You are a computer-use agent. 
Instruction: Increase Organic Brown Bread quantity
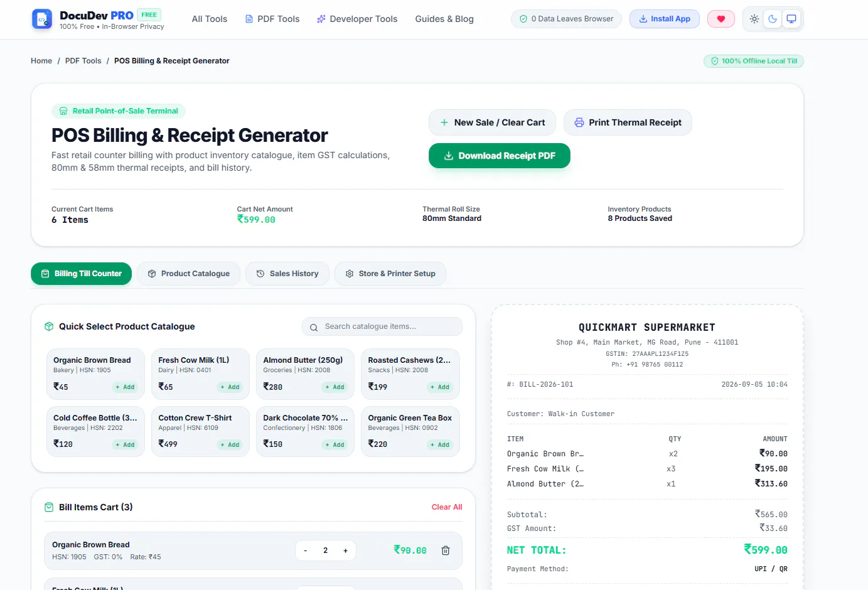pos(345,550)
